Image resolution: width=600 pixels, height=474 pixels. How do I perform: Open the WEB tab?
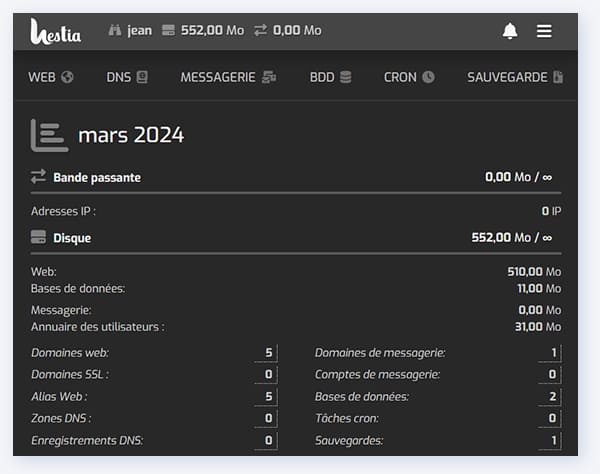point(51,77)
